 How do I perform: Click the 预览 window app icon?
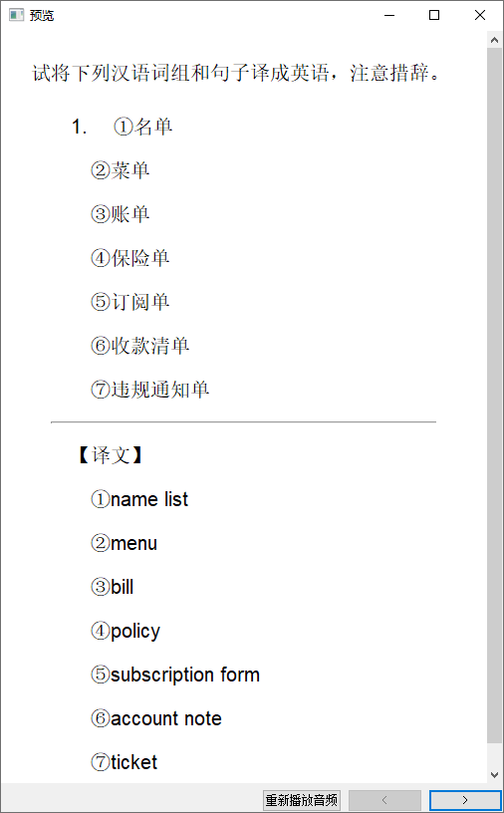(x=16, y=15)
